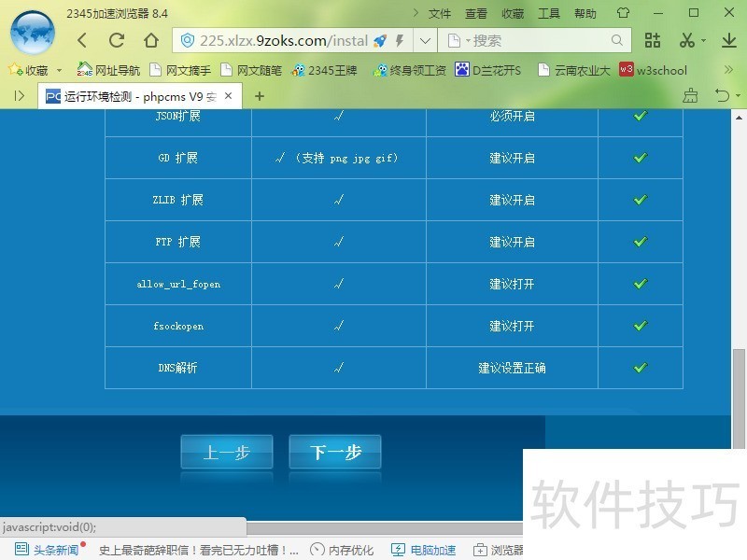Click the 上一步 button
747x560 pixels.
pos(227,452)
